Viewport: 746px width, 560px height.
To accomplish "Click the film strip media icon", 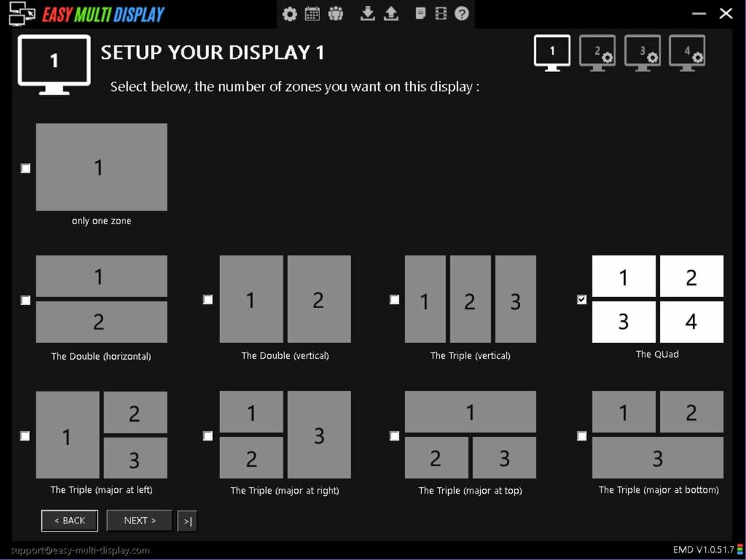I will pos(440,13).
